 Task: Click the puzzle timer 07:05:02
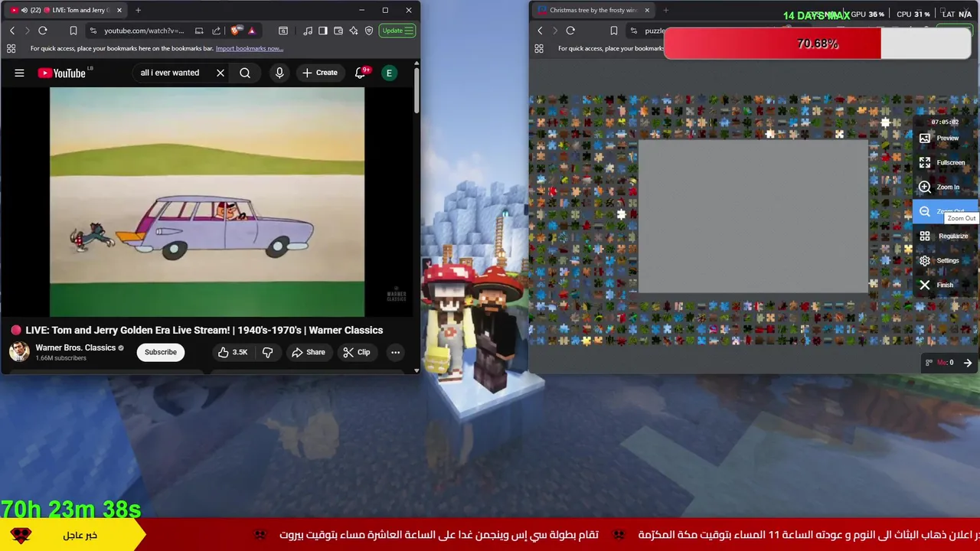tap(945, 122)
